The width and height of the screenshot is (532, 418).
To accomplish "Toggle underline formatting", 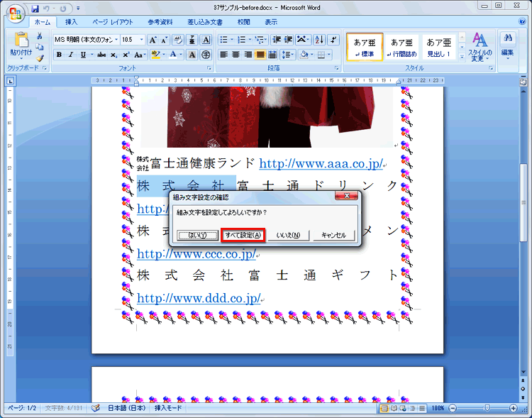I will click(x=83, y=55).
